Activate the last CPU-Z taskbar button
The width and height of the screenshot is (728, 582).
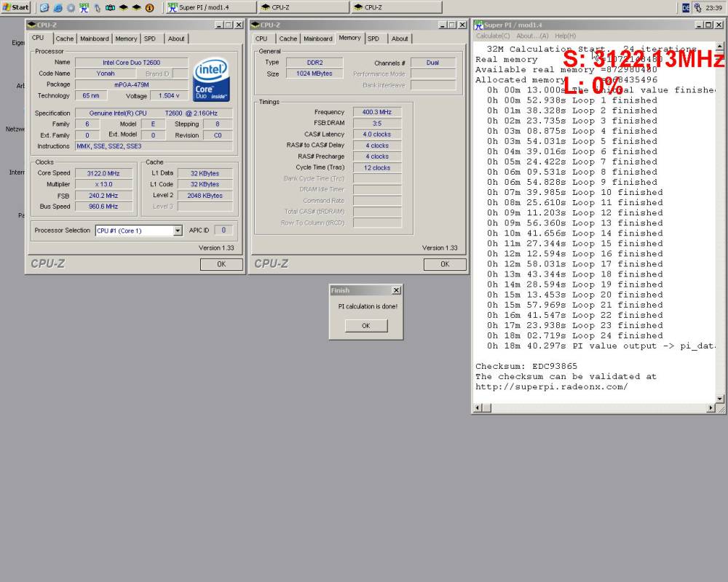pyautogui.click(x=397, y=7)
